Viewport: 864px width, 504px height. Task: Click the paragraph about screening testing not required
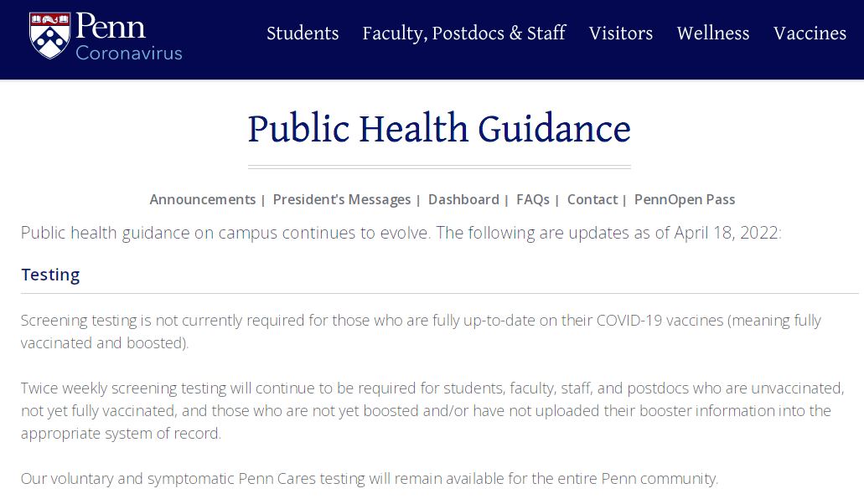tap(419, 331)
